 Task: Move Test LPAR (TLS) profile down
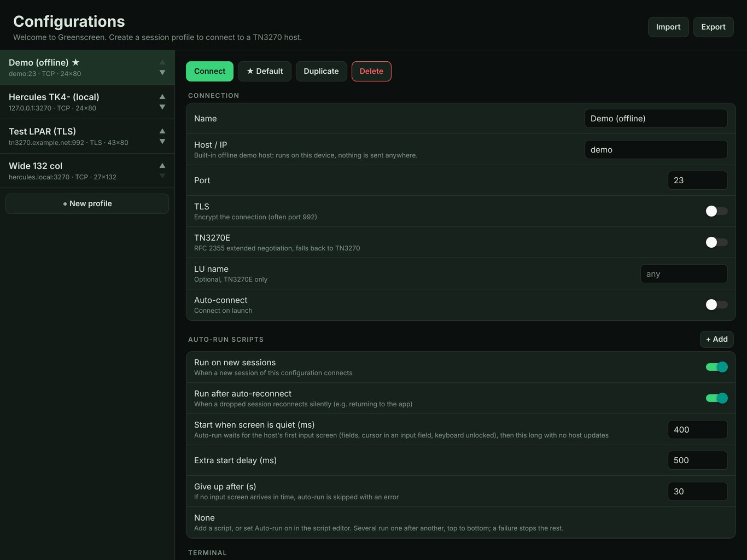(x=162, y=142)
